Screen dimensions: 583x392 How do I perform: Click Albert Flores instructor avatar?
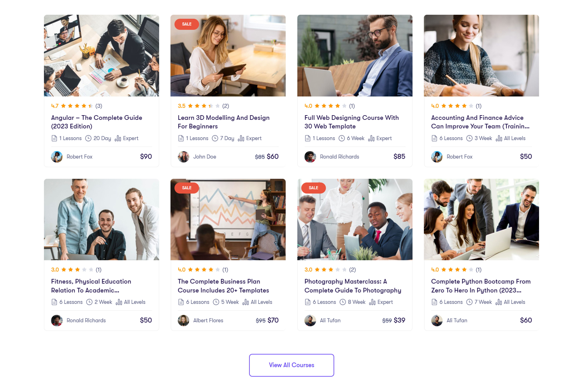(183, 321)
